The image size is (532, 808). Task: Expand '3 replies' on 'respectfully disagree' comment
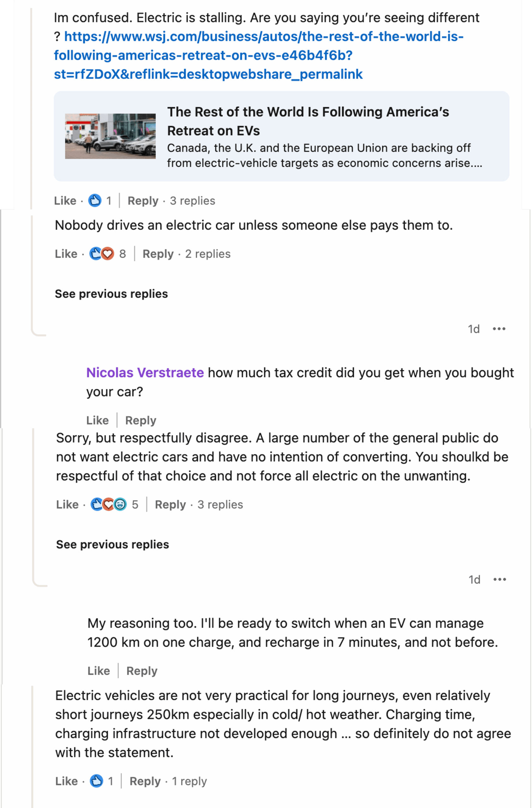[x=220, y=504]
